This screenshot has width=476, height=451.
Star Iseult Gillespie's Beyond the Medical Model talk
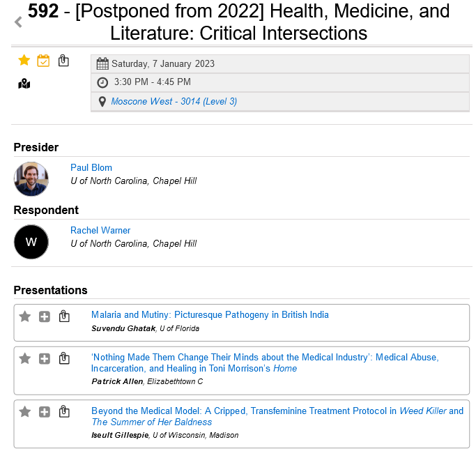click(25, 411)
